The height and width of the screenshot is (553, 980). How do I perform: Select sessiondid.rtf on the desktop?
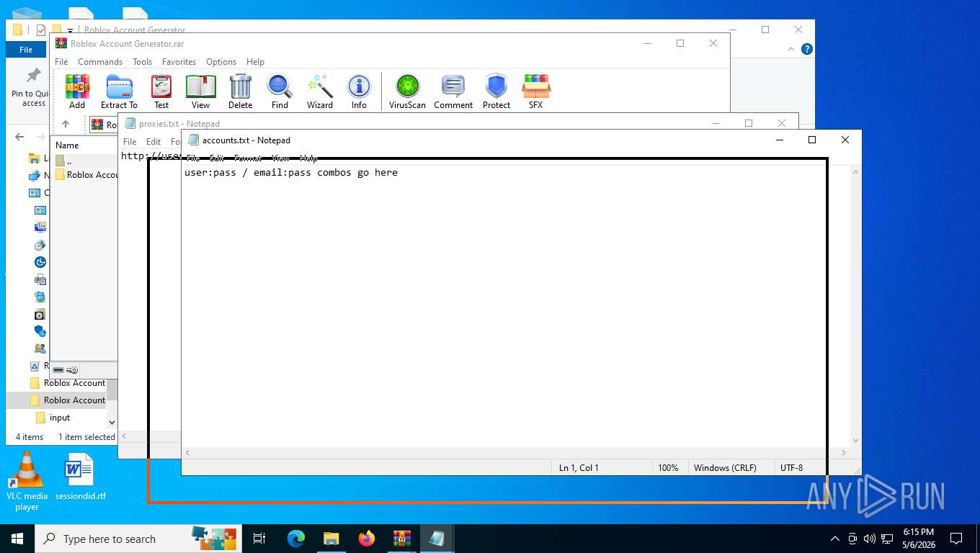[80, 477]
